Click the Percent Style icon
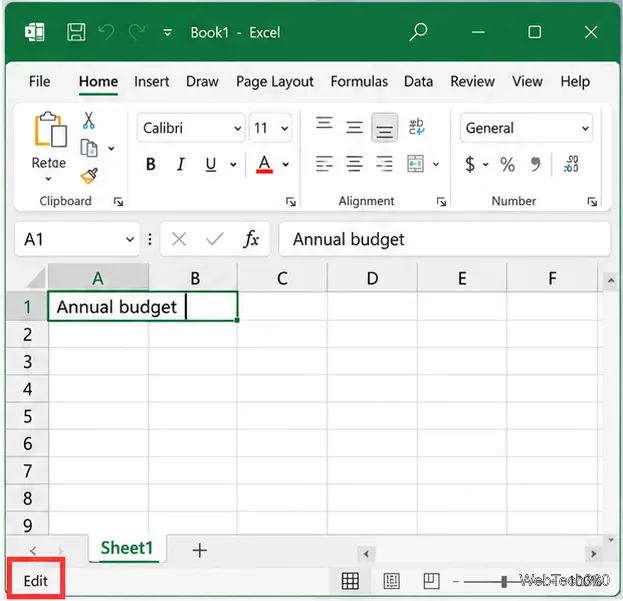 507,164
